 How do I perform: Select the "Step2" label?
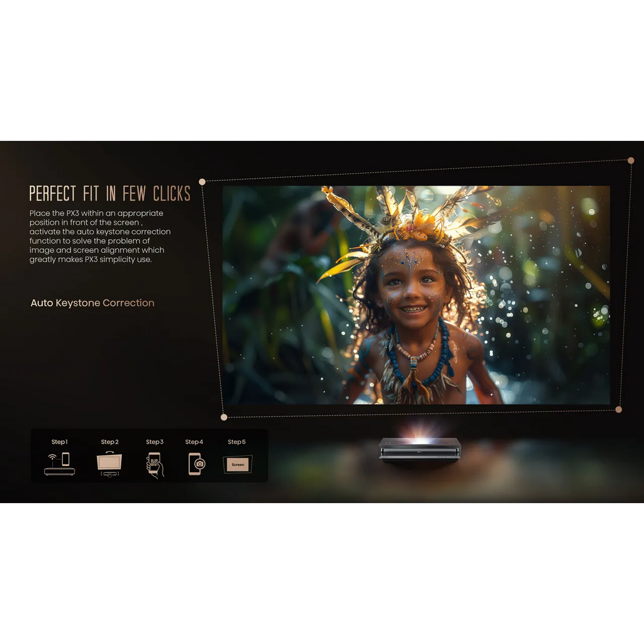[x=109, y=442]
